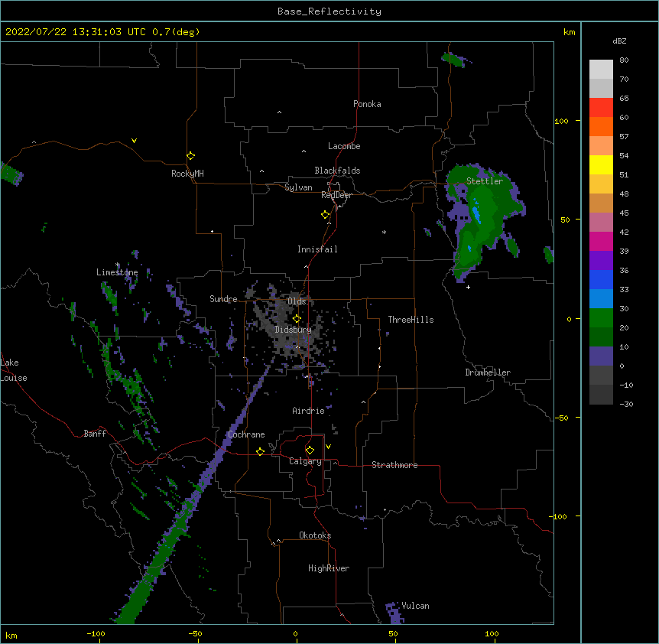Select the yellow diamond marker above the Calgary label
The image size is (659, 644).
pyautogui.click(x=310, y=450)
